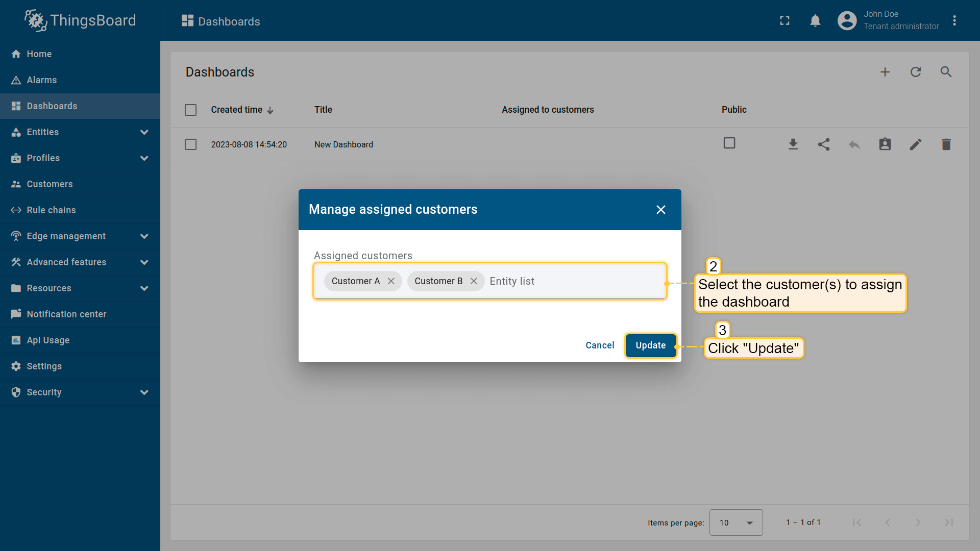Tick the select-all checkbox in table header

click(x=190, y=110)
